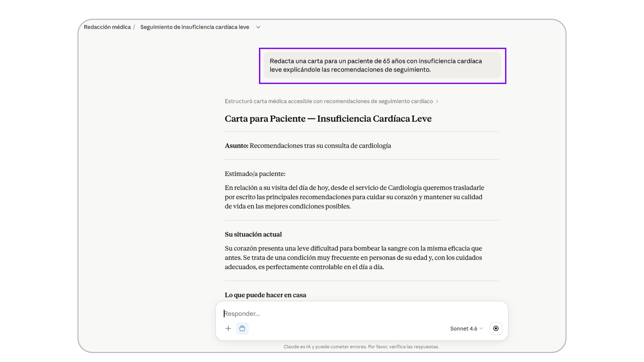Click the Carta para Paciente heading

click(x=328, y=119)
